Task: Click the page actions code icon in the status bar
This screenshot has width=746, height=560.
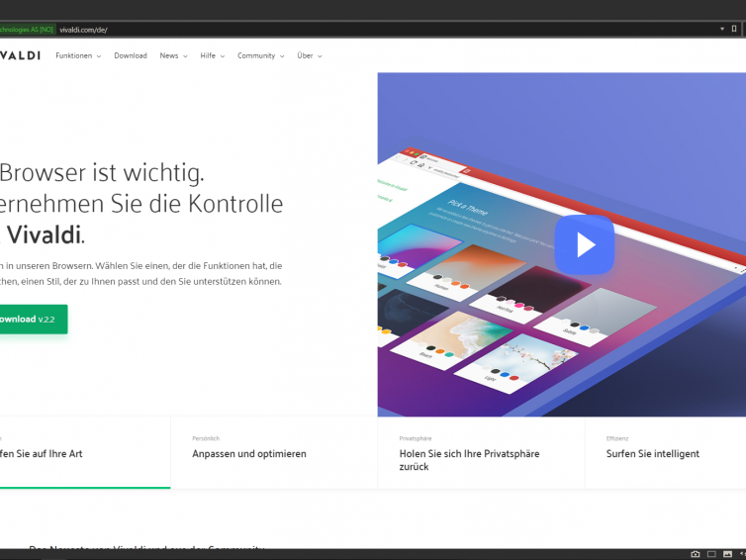Action: click(743, 554)
